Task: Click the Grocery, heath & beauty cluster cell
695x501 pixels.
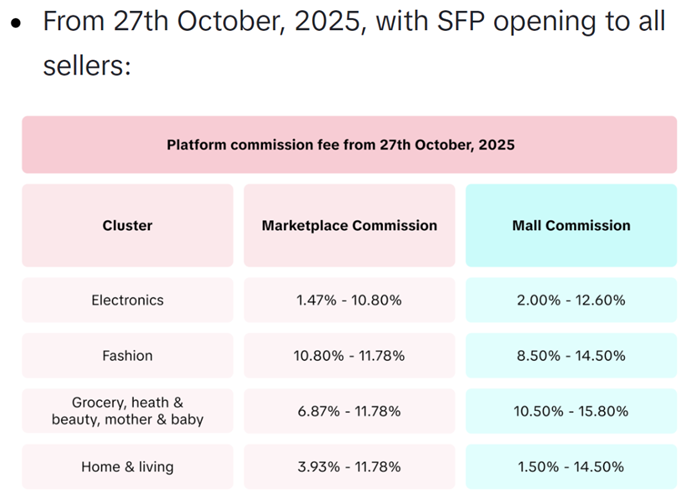Action: tap(127, 411)
